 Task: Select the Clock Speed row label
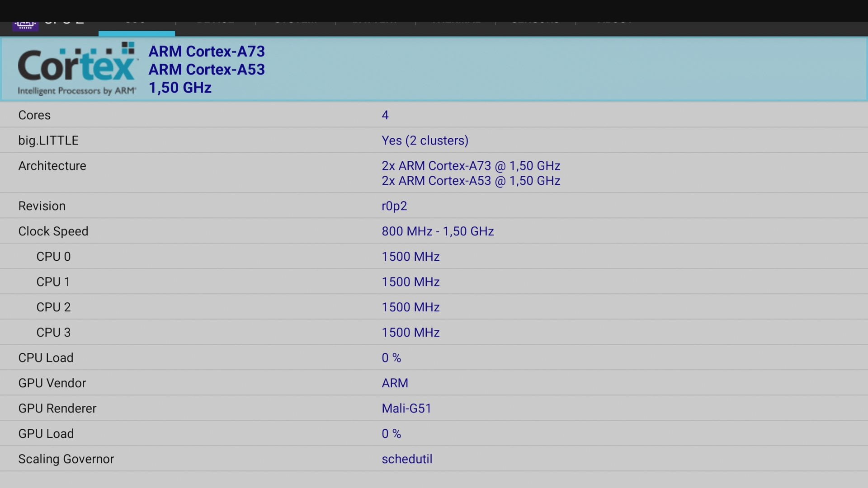tap(53, 231)
